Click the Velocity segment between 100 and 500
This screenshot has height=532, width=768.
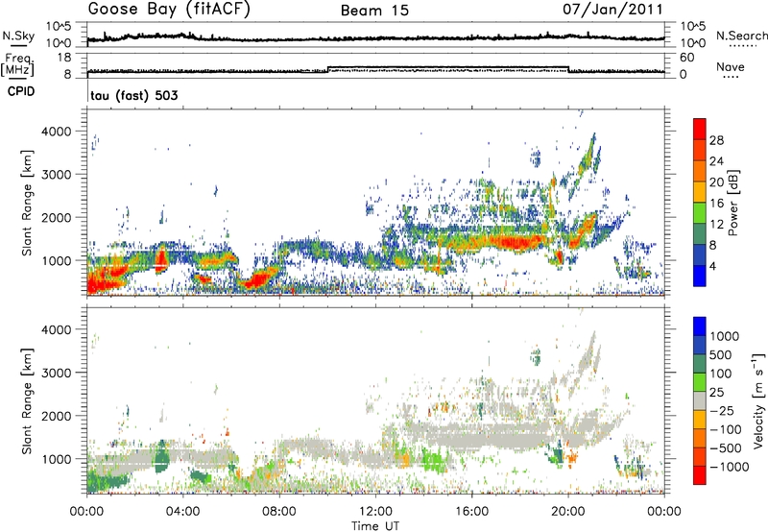(700, 364)
